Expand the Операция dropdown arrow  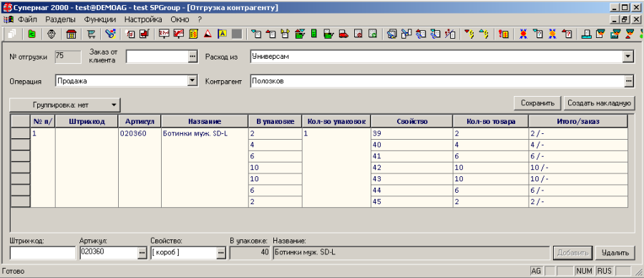tap(193, 81)
